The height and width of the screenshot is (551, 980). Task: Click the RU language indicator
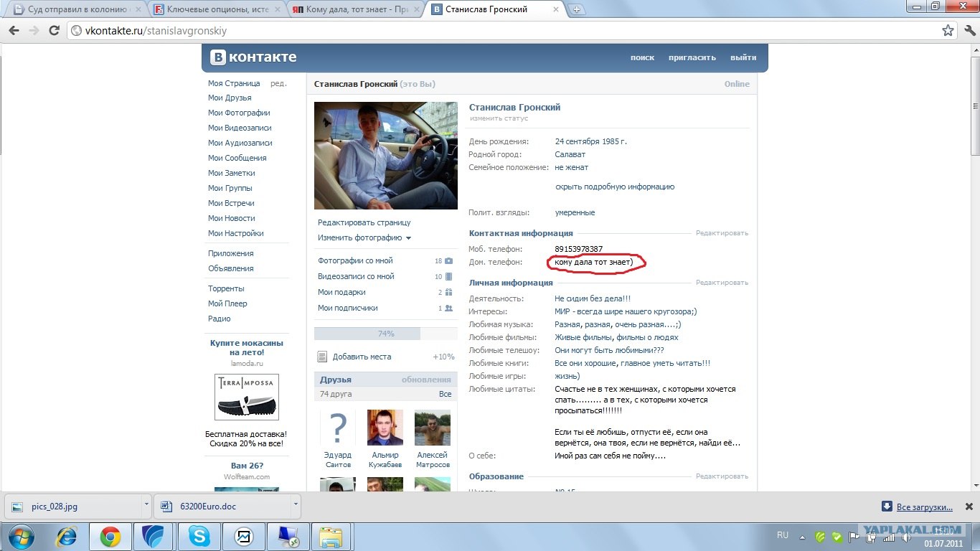[x=783, y=535]
